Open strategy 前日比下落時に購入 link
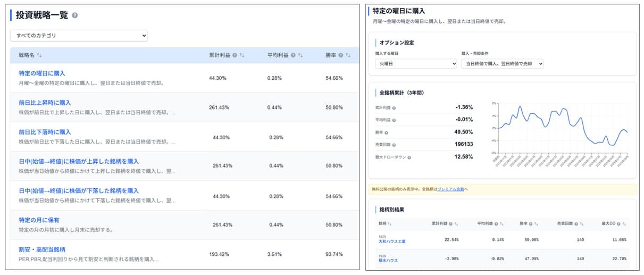 pyautogui.click(x=45, y=132)
